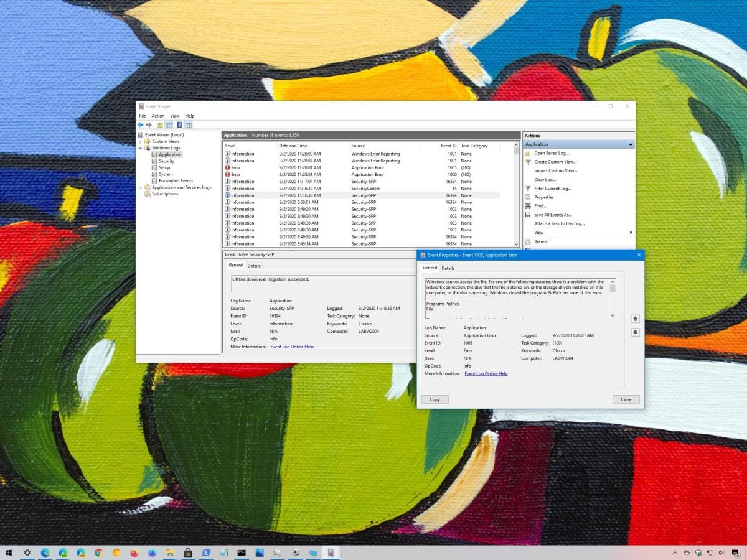Click the Copy button in Event Properties
The image size is (747, 560).
click(435, 399)
